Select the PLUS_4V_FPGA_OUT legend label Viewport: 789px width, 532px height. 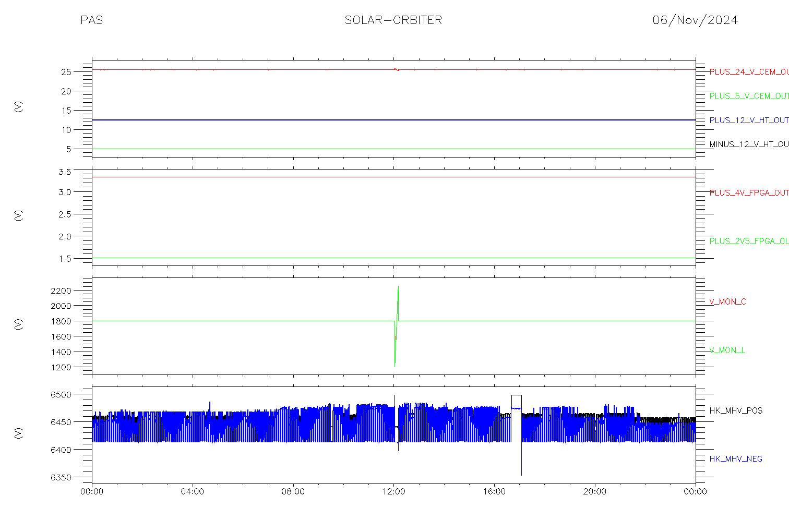click(749, 192)
